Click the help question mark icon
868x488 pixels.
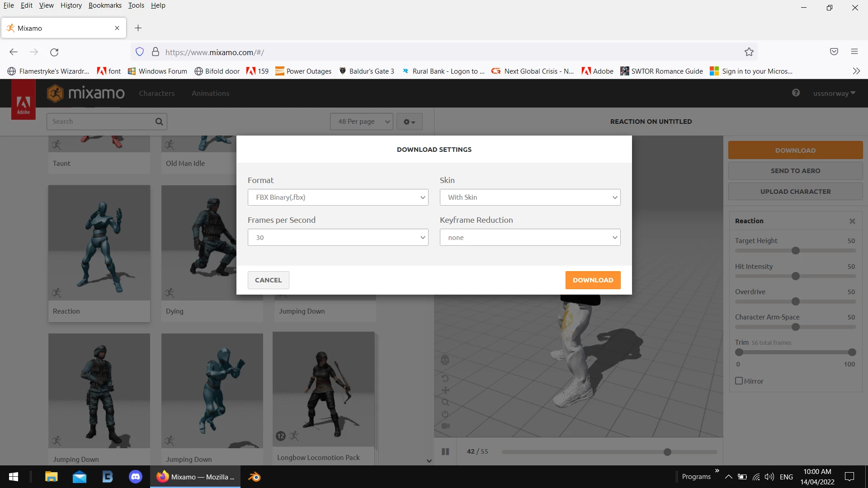click(796, 93)
